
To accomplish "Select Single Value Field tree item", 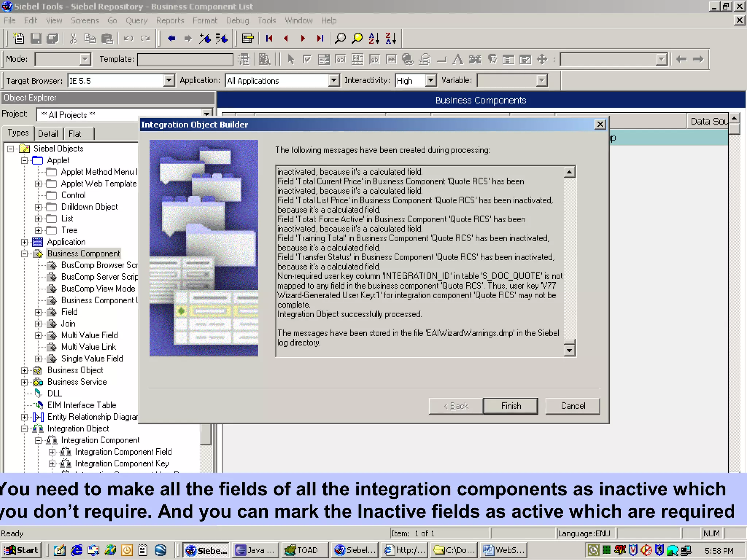I will coord(92,358).
